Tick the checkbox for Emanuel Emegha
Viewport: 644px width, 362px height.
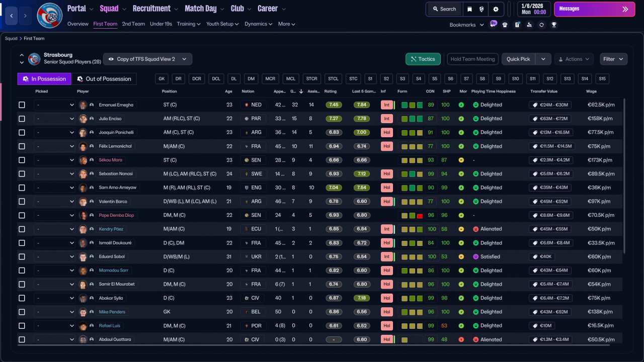pos(22,105)
